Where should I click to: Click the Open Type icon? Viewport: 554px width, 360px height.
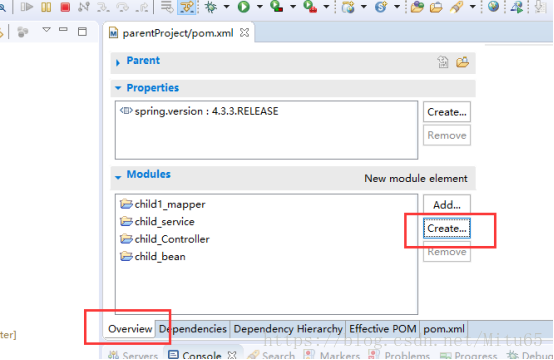(x=417, y=7)
